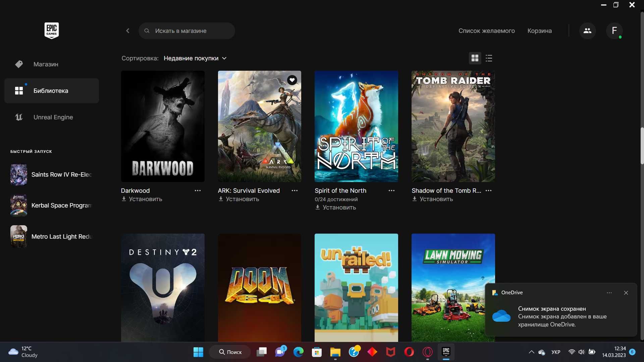Launch Saints Row IV Re-Elected quick launch
Screen dimensions: 644x362
(x=52, y=175)
